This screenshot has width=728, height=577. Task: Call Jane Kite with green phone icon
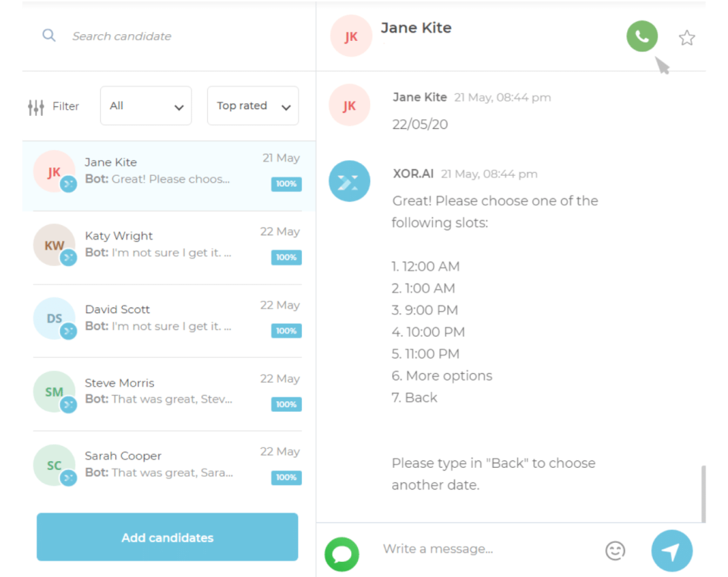642,36
